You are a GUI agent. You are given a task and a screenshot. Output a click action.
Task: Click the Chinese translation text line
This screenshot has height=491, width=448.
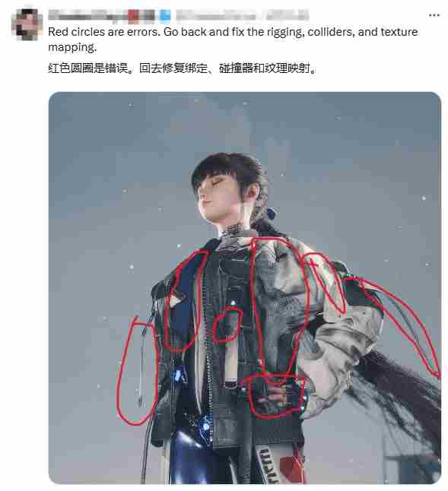click(x=182, y=68)
